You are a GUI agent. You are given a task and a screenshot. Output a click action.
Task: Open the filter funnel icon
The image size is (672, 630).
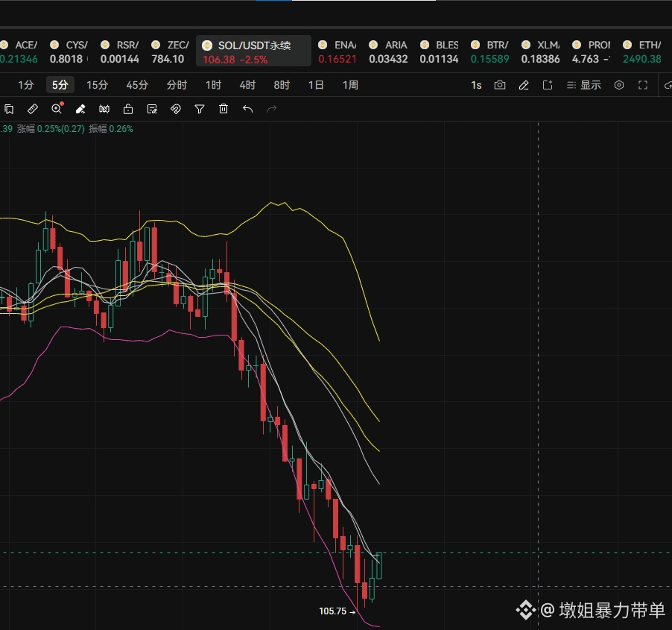click(x=199, y=109)
